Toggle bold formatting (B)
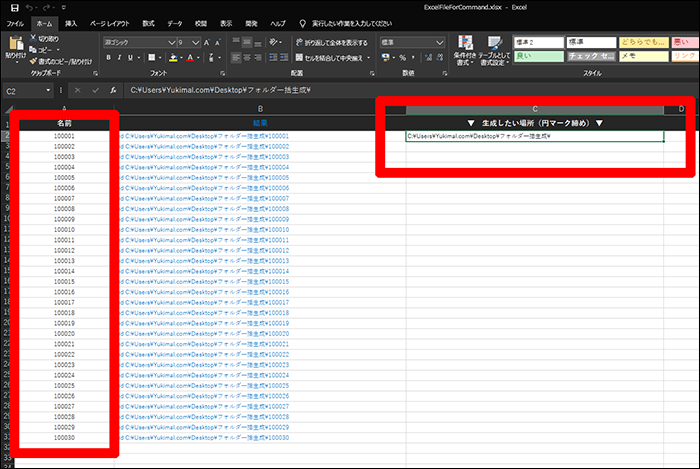This screenshot has width=700, height=469. pyautogui.click(x=109, y=58)
